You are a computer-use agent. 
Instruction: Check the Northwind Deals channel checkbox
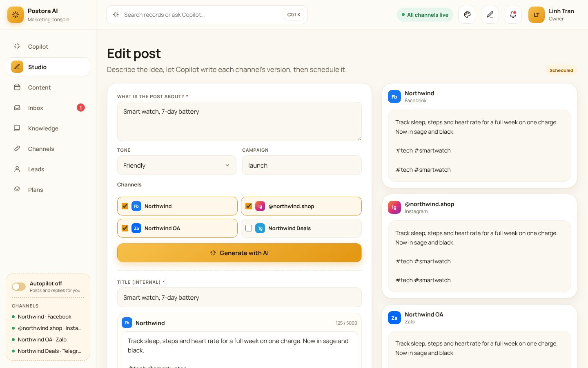pyautogui.click(x=249, y=228)
